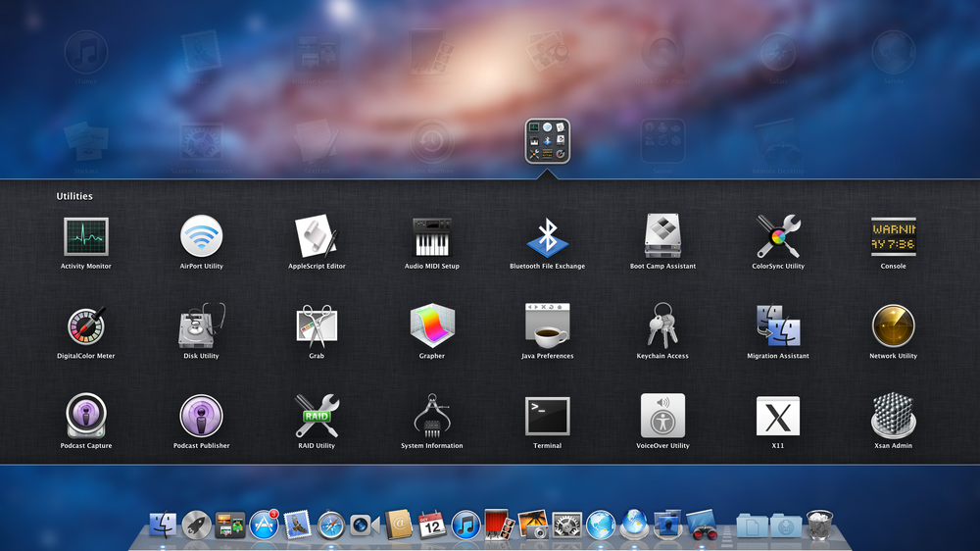Launch Terminal
Viewport: 980px width, 551px height.
[x=548, y=416]
